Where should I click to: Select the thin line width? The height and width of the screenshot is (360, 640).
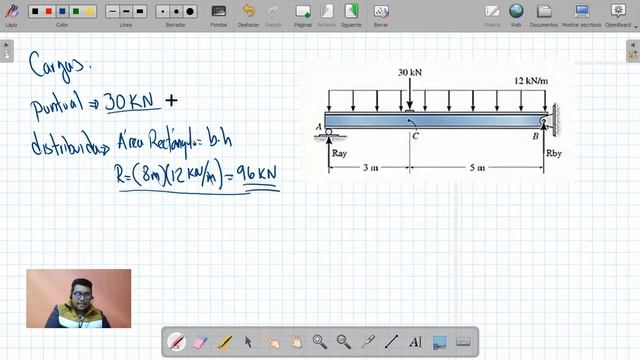(113, 11)
